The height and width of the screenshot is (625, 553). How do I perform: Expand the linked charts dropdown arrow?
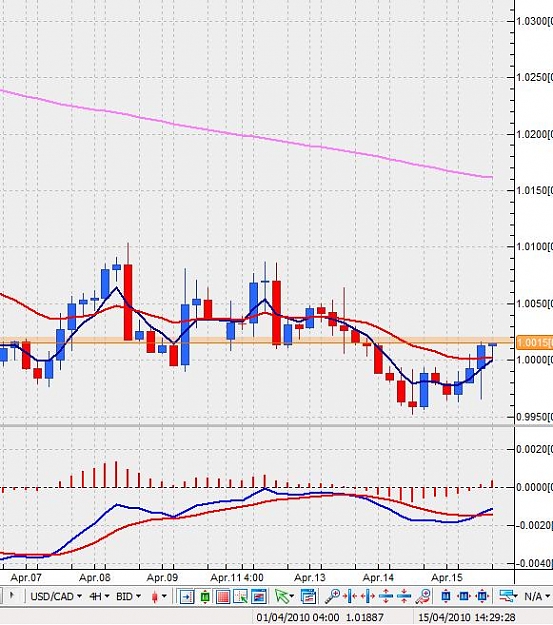pos(516,597)
